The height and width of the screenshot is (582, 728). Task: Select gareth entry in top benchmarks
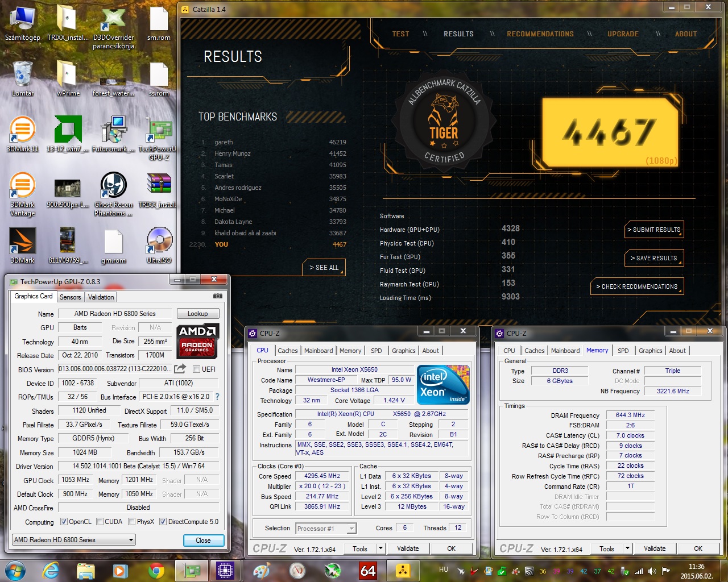click(274, 142)
